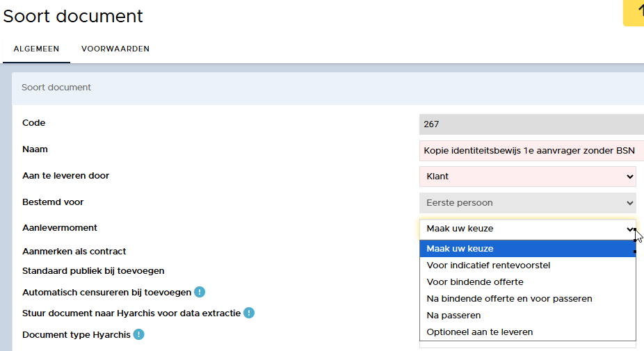This screenshot has width=644, height=351.
Task: Select the Algemeen tab
Action: (36, 49)
